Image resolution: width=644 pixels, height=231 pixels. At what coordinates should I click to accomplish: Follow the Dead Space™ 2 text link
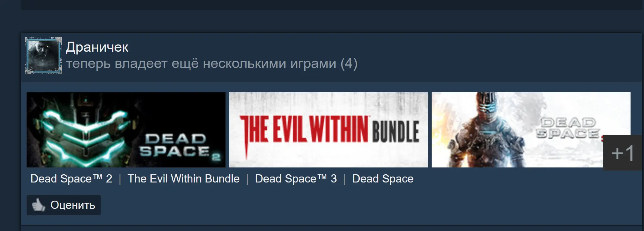click(71, 179)
